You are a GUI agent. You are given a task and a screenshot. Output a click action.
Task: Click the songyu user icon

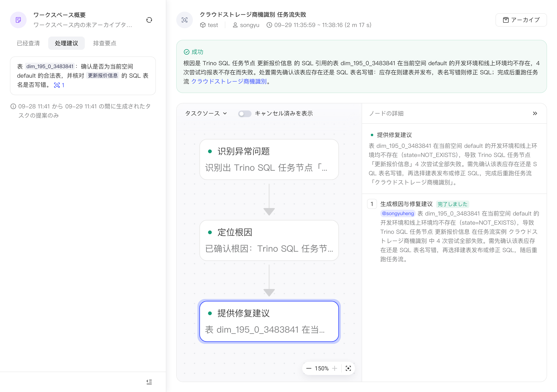pos(235,25)
